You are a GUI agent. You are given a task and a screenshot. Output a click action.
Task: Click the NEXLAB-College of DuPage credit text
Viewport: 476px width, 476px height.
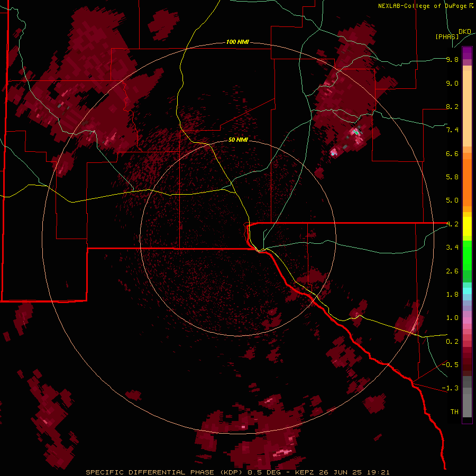(x=425, y=6)
